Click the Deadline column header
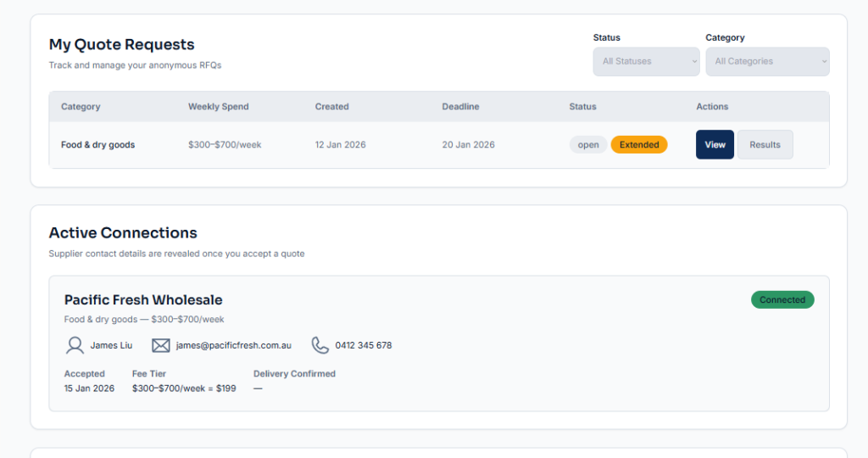 click(x=460, y=107)
